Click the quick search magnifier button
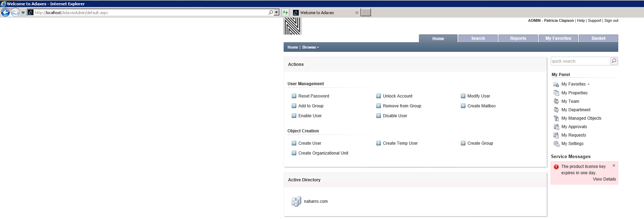The image size is (644, 219). click(614, 61)
